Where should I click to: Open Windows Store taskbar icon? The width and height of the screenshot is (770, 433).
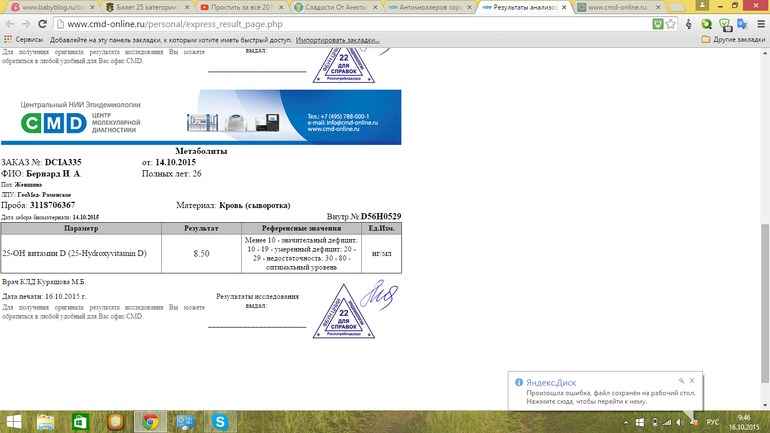[x=83, y=422]
